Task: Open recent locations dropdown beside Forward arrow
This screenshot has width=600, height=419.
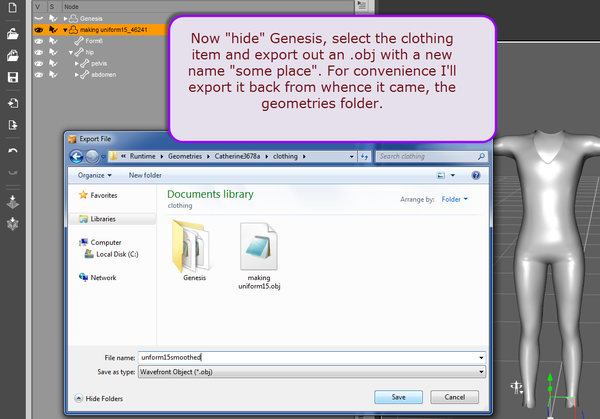Action: (103, 157)
